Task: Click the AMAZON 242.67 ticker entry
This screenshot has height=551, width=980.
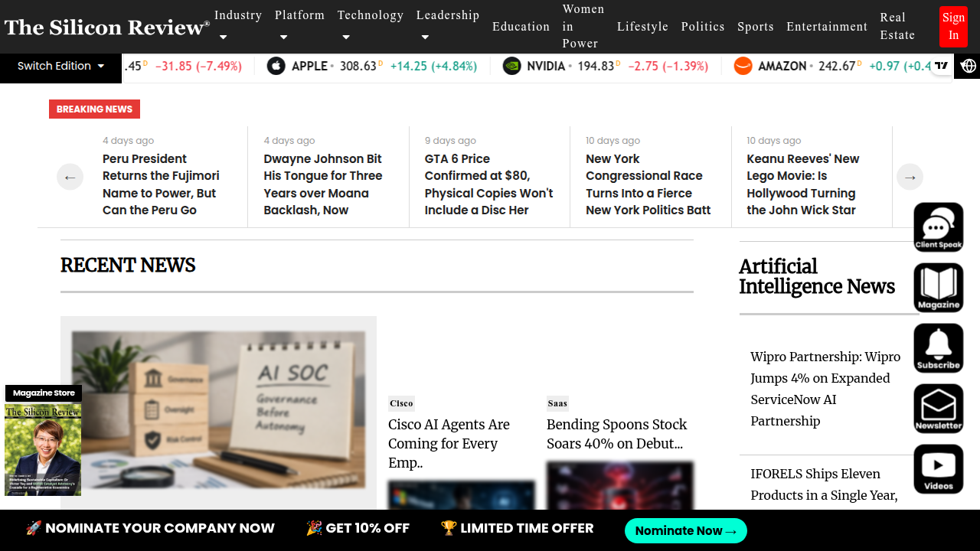Action: click(x=832, y=66)
